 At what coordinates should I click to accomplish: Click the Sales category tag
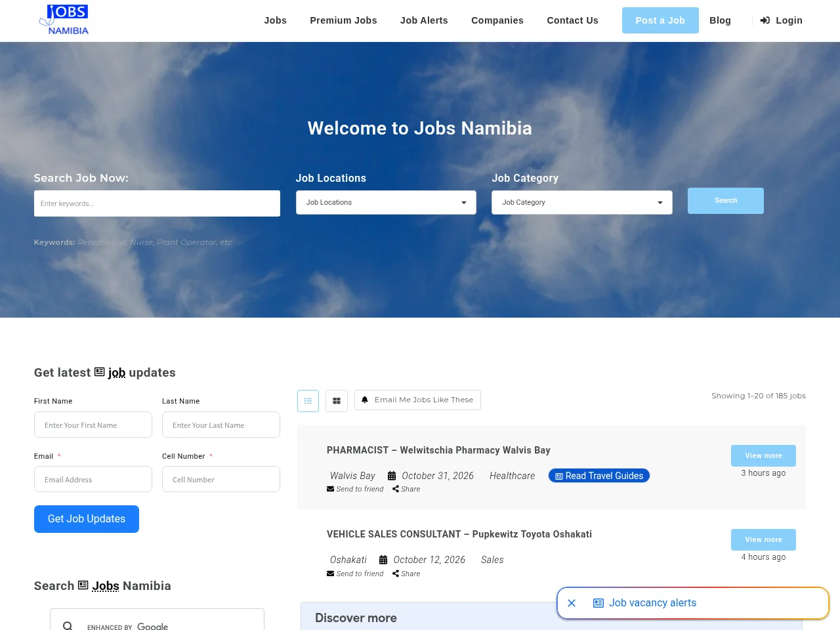(x=492, y=560)
